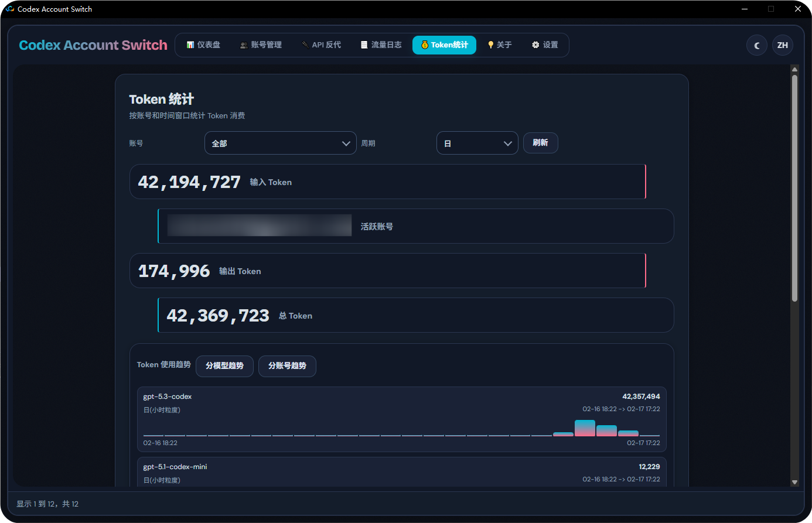Viewport: 812px width, 523px height.
Task: Click the tallest bar in gpt-5.3-codex chart
Action: point(585,428)
